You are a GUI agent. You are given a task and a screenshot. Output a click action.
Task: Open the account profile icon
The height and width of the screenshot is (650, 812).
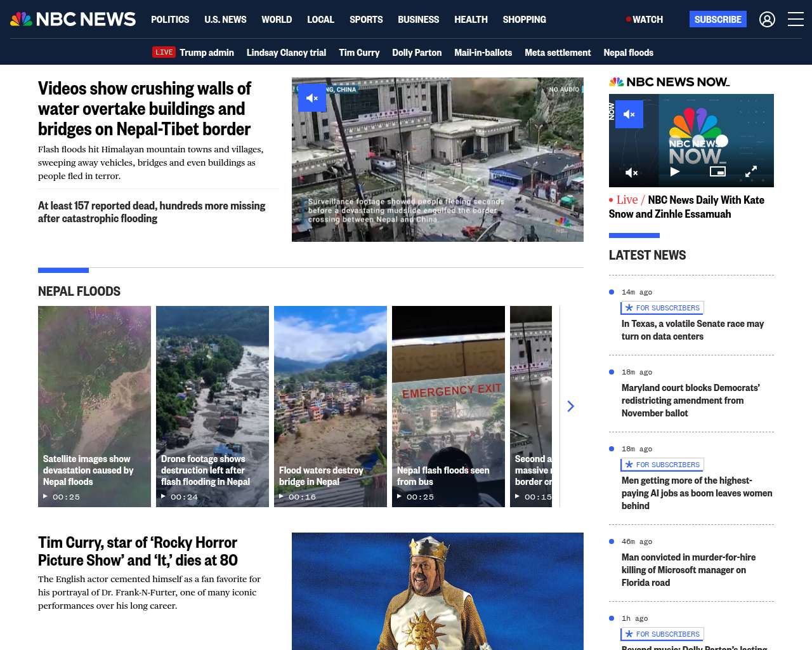[767, 20]
